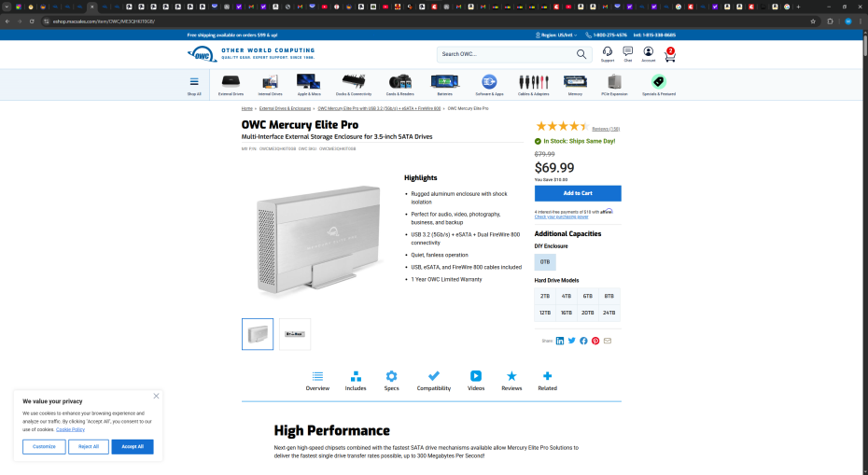Viewport: 868px width, 475px height.
Task: Open a new browser tab
Action: pyautogui.click(x=798, y=7)
